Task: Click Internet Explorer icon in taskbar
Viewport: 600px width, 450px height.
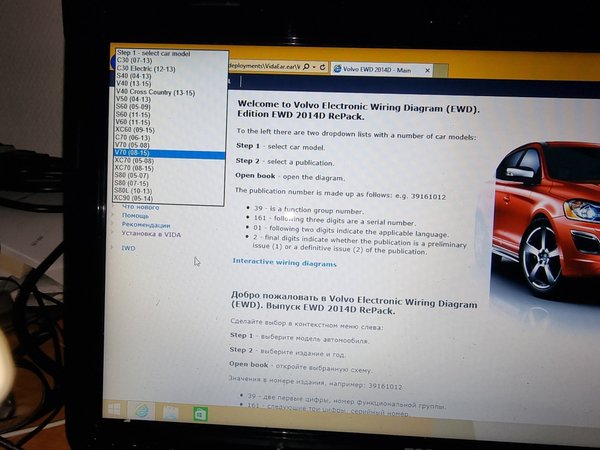Action: tap(143, 410)
